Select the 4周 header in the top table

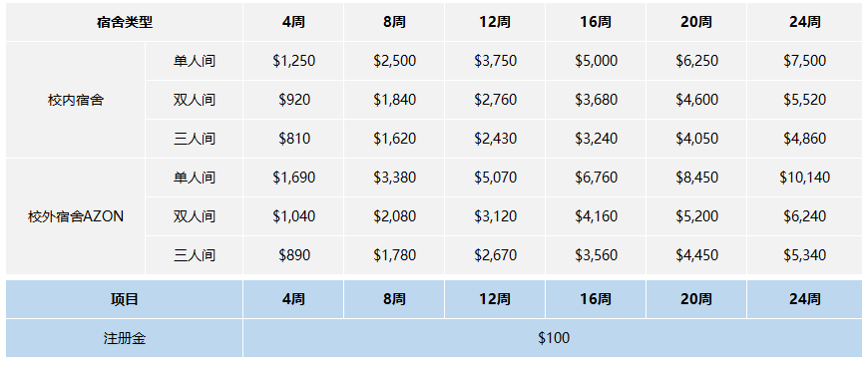[293, 22]
